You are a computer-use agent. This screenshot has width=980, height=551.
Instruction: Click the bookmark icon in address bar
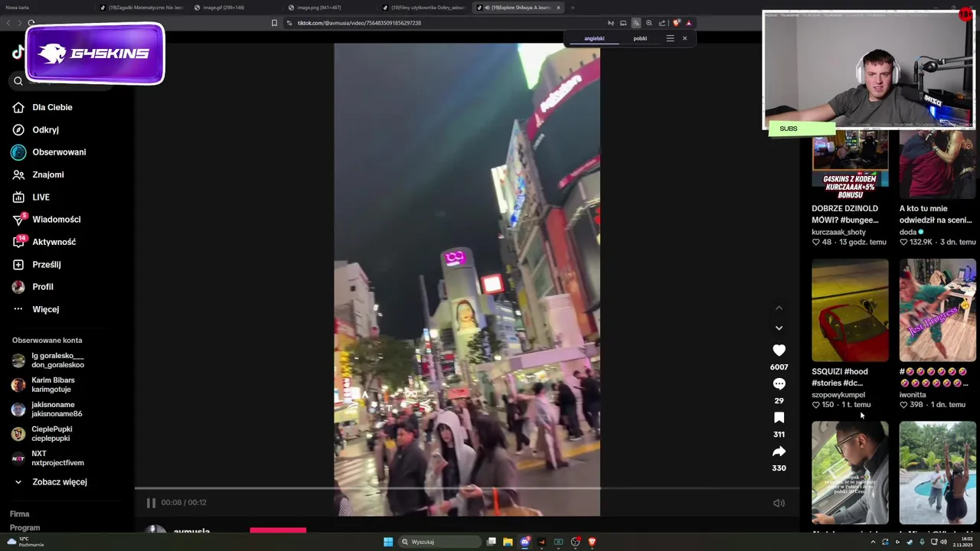[x=274, y=23]
